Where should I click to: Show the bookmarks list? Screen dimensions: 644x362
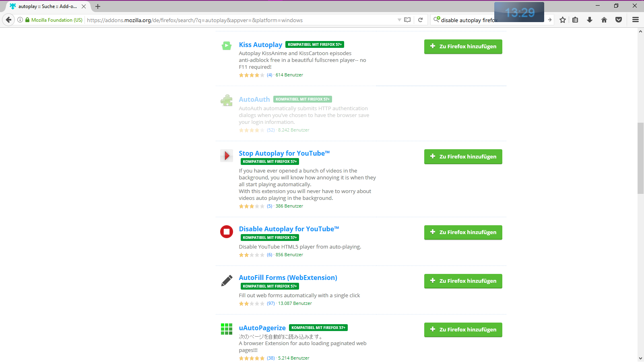(575, 20)
